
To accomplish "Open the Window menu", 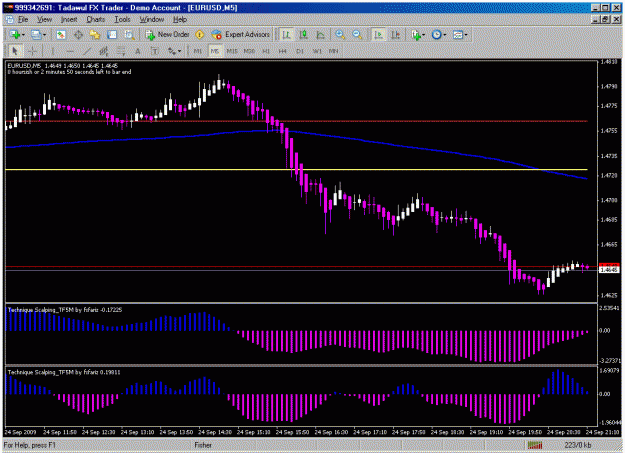I will [x=151, y=20].
